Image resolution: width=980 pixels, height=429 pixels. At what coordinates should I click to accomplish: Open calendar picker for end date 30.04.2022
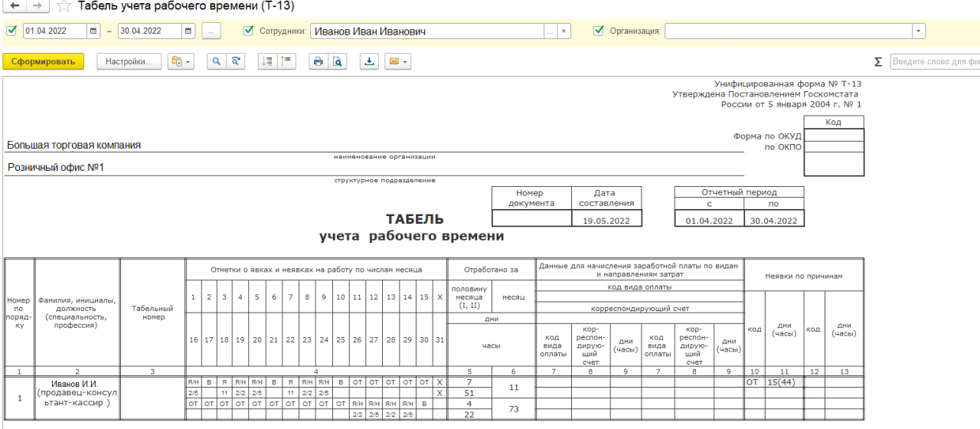pyautogui.click(x=188, y=31)
